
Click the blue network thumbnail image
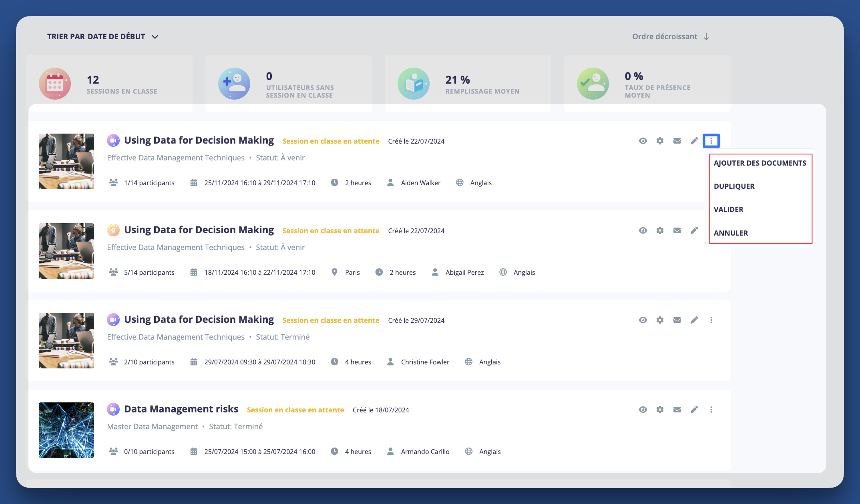coord(66,430)
